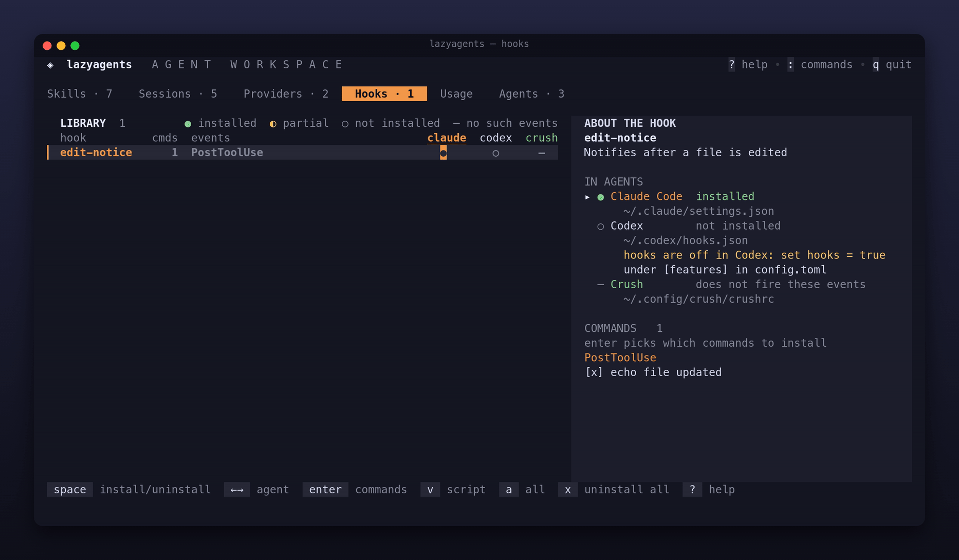Click the crush dash marker in edit-notice row
959x560 pixels.
pos(542,153)
